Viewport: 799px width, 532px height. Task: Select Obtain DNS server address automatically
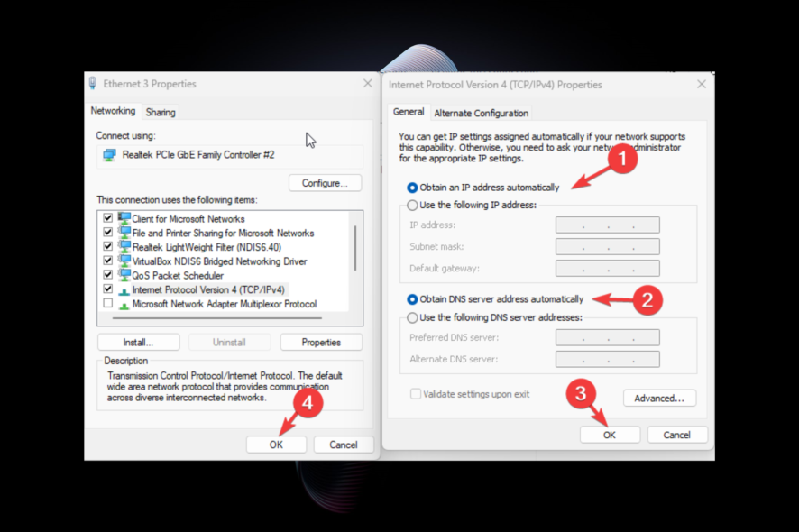point(412,299)
